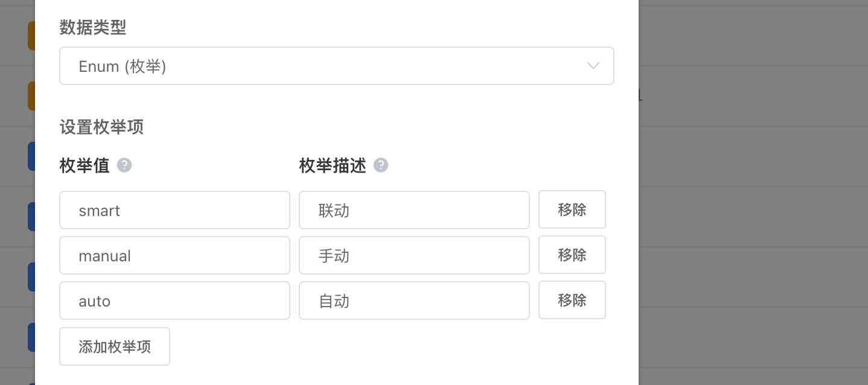Click the selected Enum (枚举) value text

point(123,66)
